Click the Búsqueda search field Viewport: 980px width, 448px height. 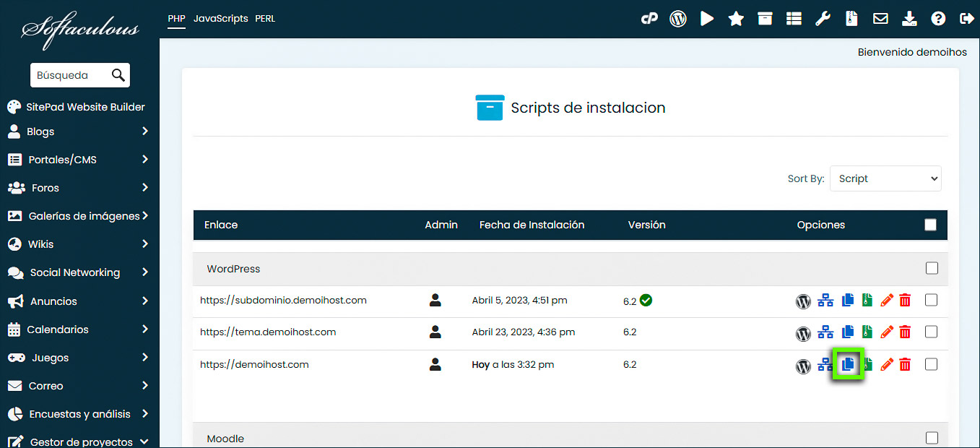click(x=71, y=75)
